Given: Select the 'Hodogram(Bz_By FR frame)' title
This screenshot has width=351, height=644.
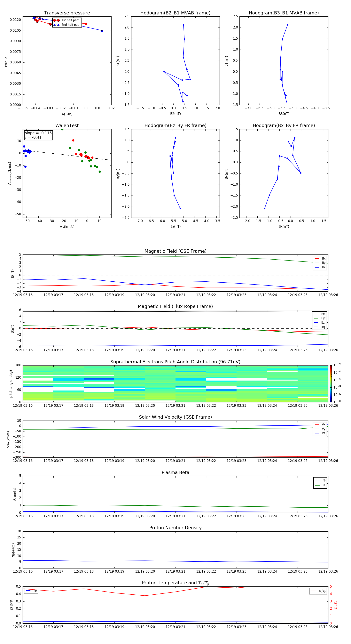Looking at the screenshot, I should click(175, 125).
